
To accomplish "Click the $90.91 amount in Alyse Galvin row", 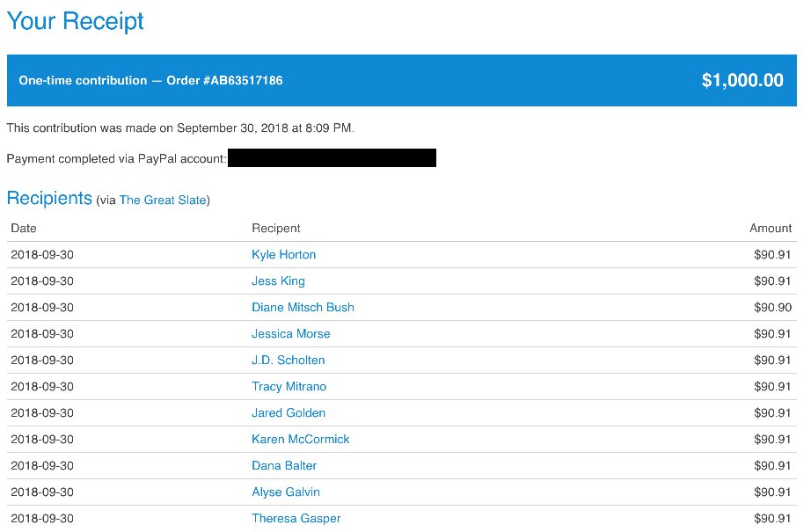I will click(772, 492).
